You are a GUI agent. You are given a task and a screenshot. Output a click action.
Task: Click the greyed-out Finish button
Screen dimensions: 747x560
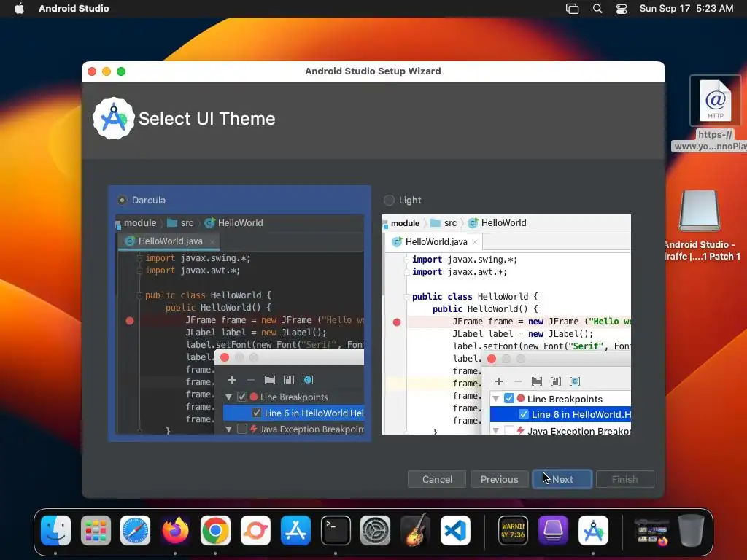tap(624, 479)
